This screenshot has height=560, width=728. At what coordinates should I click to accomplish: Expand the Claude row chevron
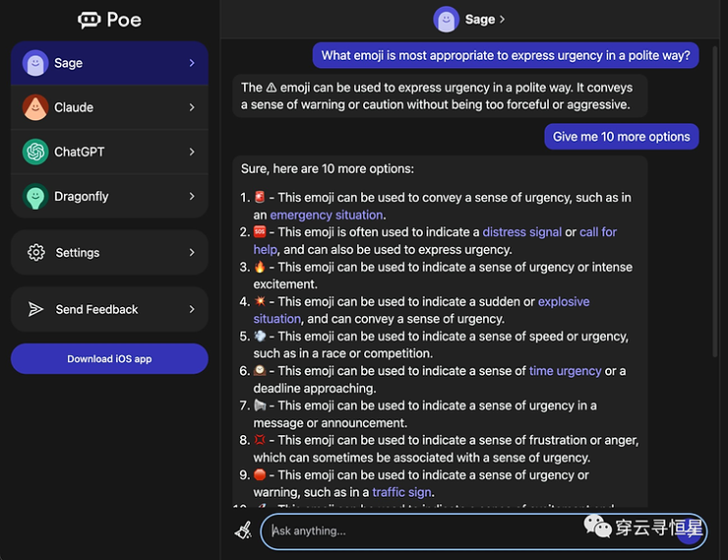pos(192,107)
